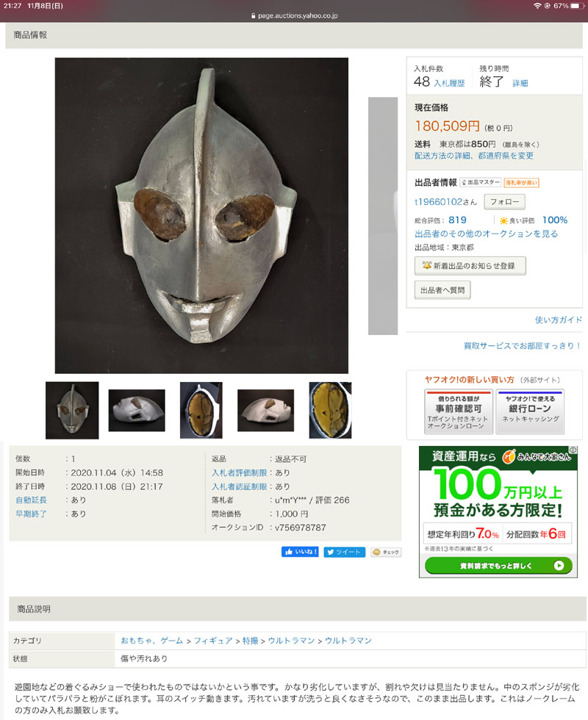Open the 銀行ローン net cashing tab
The image size is (588, 720).
point(530,411)
